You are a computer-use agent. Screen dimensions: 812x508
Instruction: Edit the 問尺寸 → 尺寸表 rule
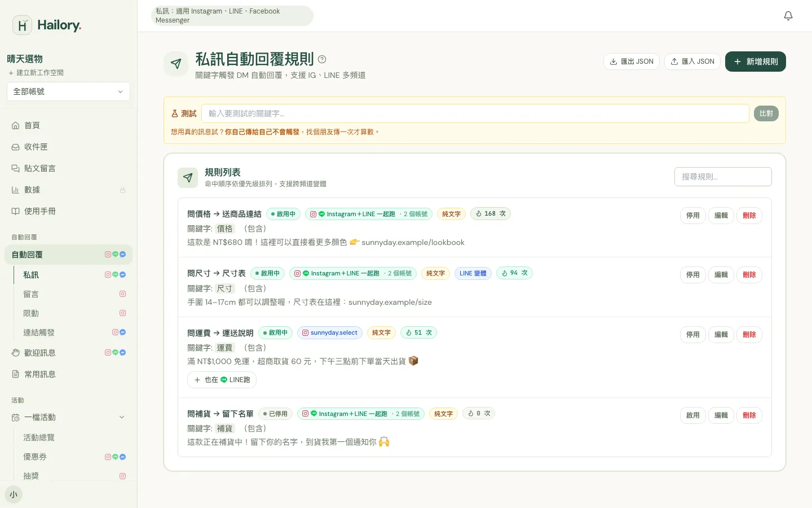(x=721, y=275)
